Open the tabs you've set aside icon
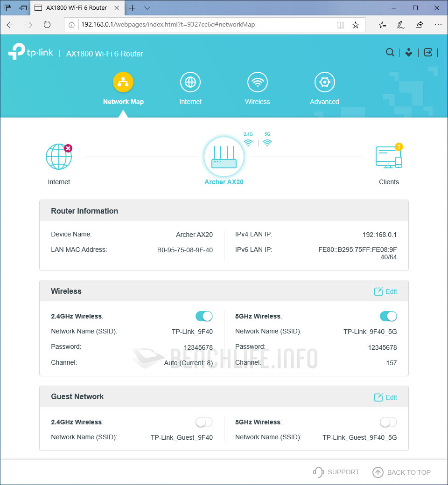Image resolution: width=448 pixels, height=485 pixels. tap(8, 8)
